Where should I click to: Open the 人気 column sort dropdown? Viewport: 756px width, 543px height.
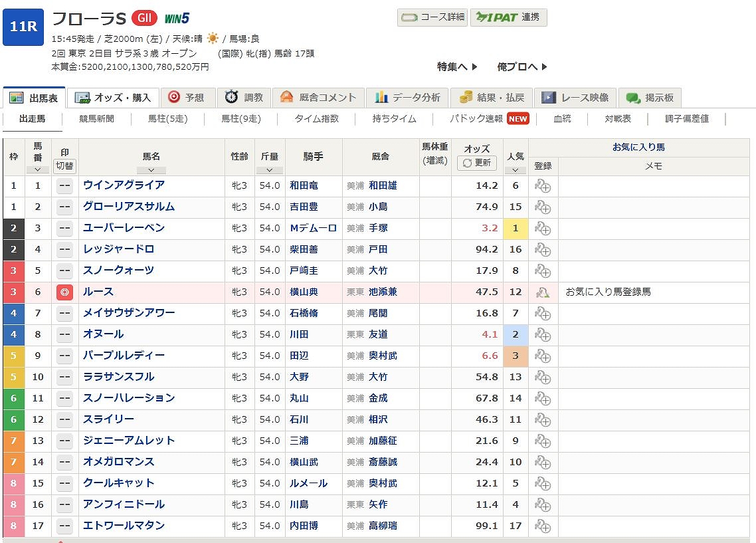coord(516,169)
